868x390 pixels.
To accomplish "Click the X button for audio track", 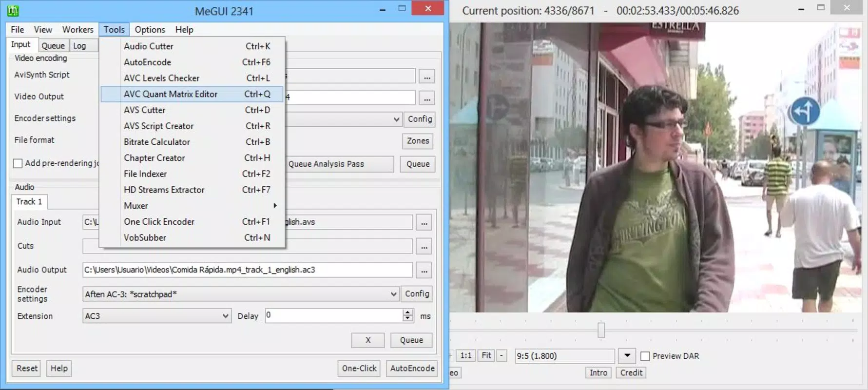I will 368,340.
